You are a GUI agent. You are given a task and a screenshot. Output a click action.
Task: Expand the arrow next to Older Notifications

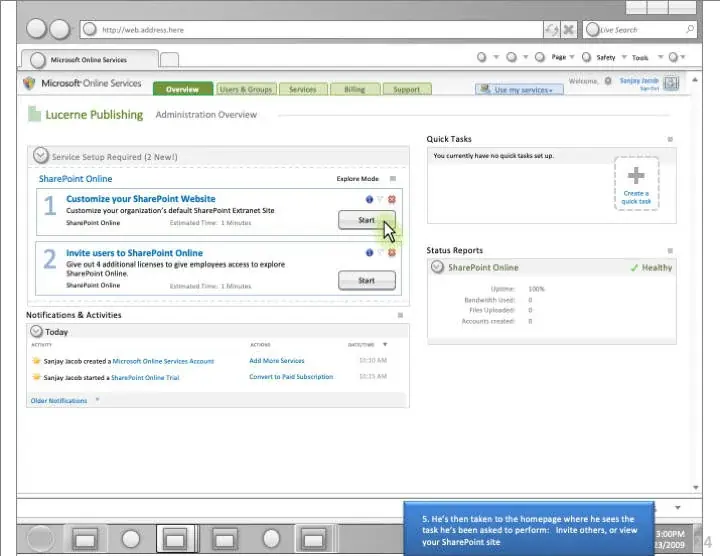tap(97, 400)
